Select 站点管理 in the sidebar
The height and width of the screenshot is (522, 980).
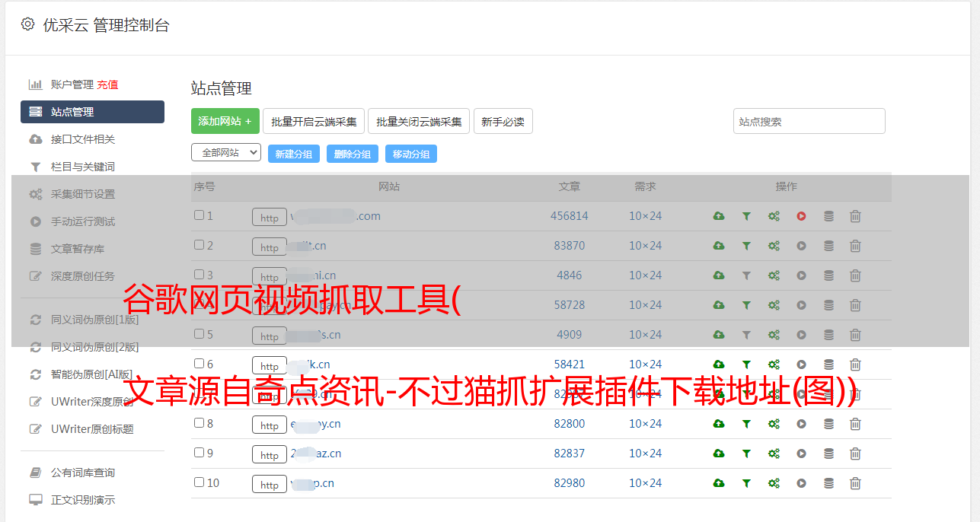click(92, 112)
